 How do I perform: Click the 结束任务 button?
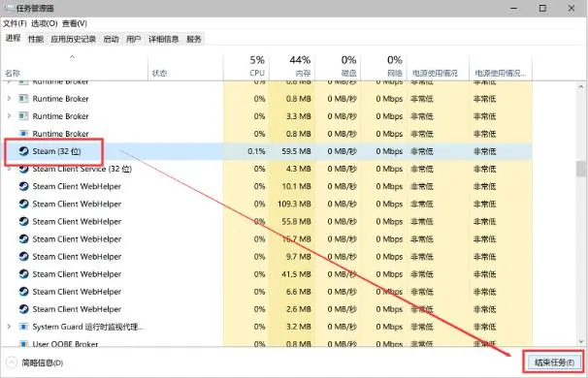[x=554, y=362]
